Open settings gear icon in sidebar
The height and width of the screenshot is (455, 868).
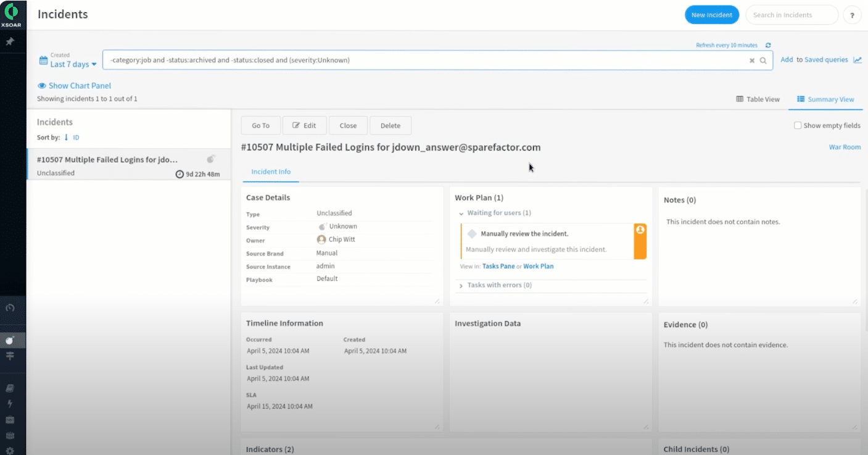[10, 449]
